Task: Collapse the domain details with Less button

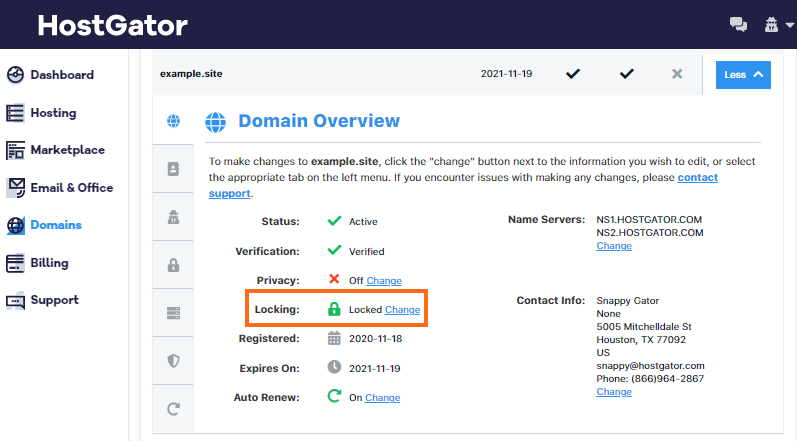Action: click(x=743, y=75)
